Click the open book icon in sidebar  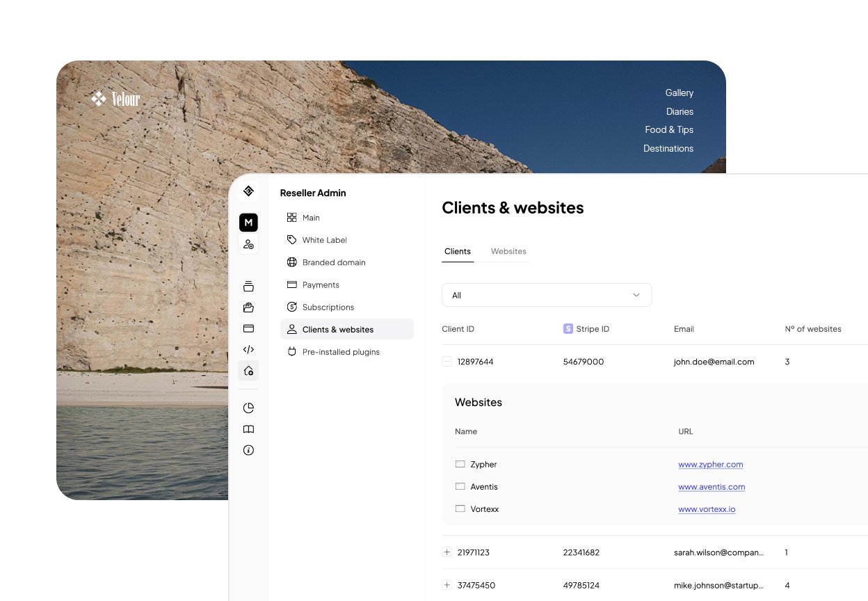(248, 429)
